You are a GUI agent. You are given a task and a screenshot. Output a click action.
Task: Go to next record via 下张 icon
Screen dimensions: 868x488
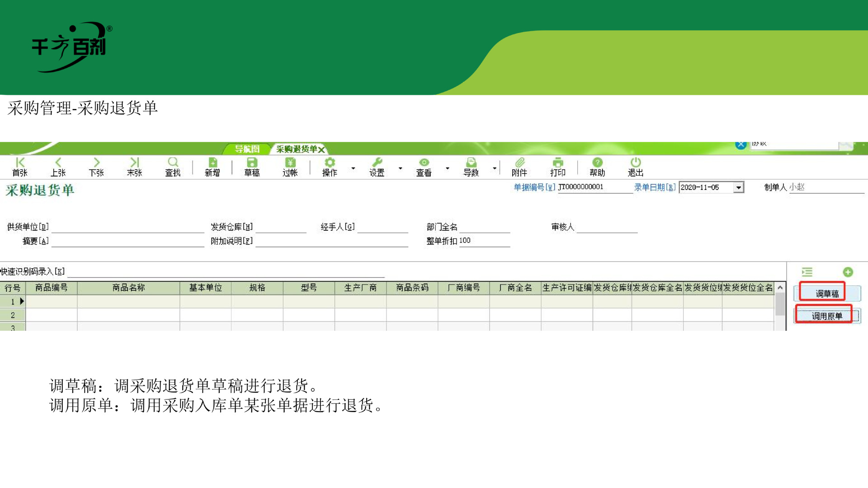tap(96, 166)
